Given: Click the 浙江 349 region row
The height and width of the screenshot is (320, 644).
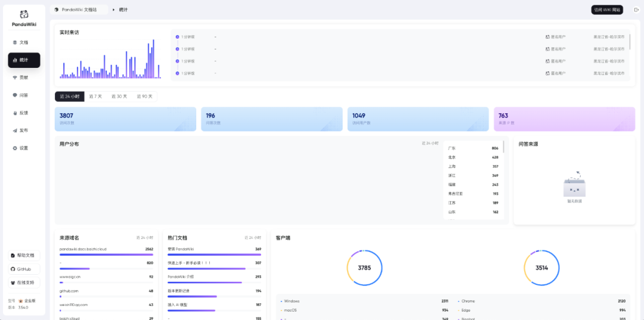Looking at the screenshot, I should pyautogui.click(x=473, y=175).
